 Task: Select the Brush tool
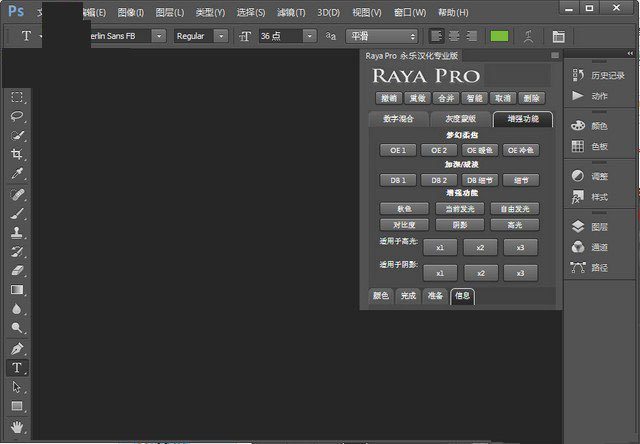tap(17, 213)
